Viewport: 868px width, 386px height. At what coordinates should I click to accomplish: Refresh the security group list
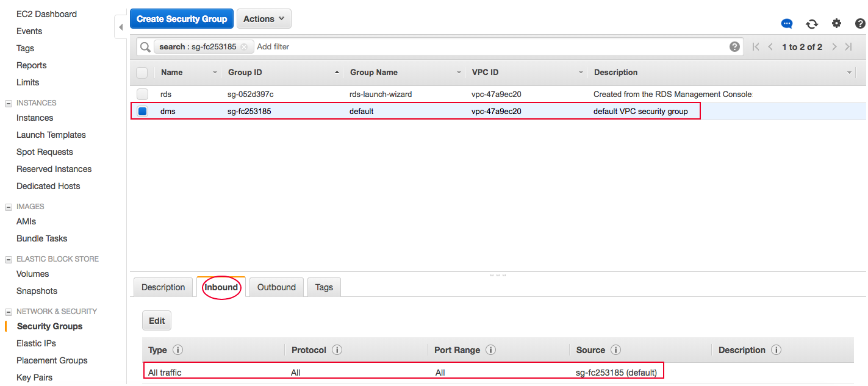point(812,23)
